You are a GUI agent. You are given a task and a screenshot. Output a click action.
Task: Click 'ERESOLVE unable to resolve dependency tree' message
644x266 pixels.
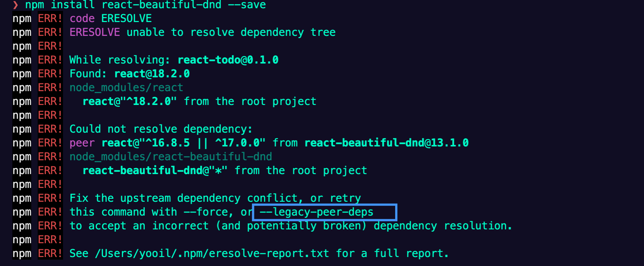203,32
